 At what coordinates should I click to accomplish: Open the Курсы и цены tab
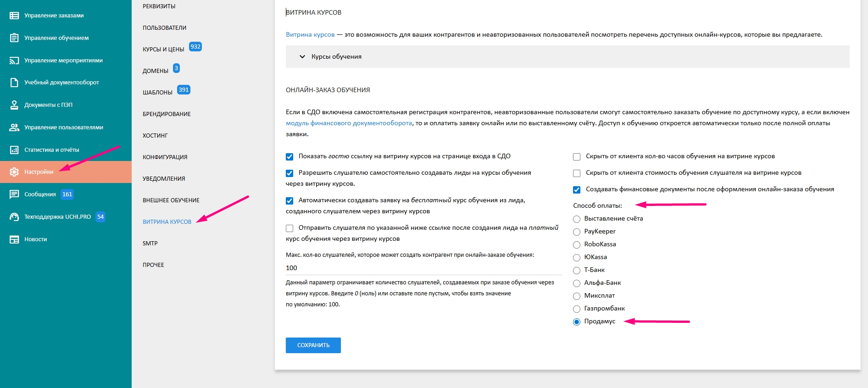(x=163, y=50)
